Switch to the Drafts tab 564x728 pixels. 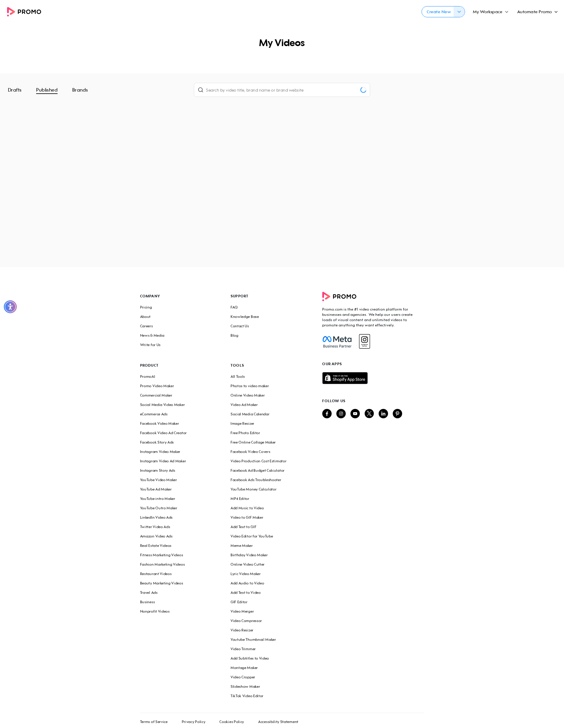[x=15, y=90]
